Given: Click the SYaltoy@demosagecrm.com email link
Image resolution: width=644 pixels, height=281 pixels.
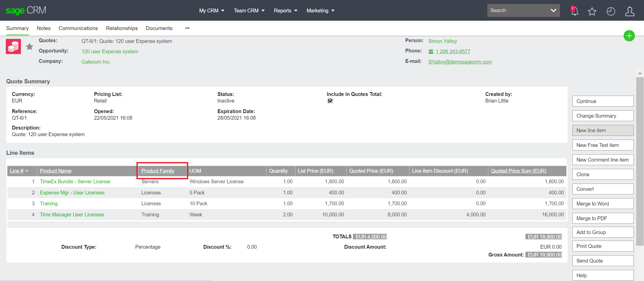Looking at the screenshot, I should pyautogui.click(x=460, y=62).
